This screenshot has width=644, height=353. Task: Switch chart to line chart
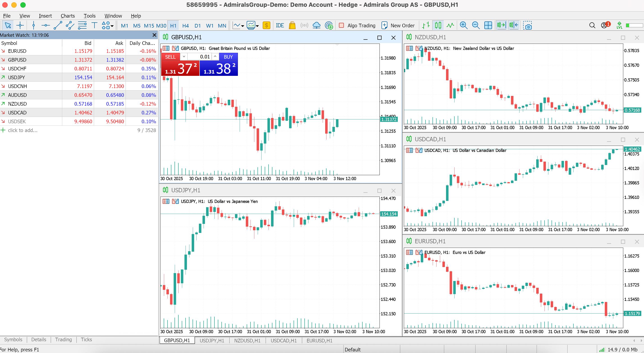450,25
